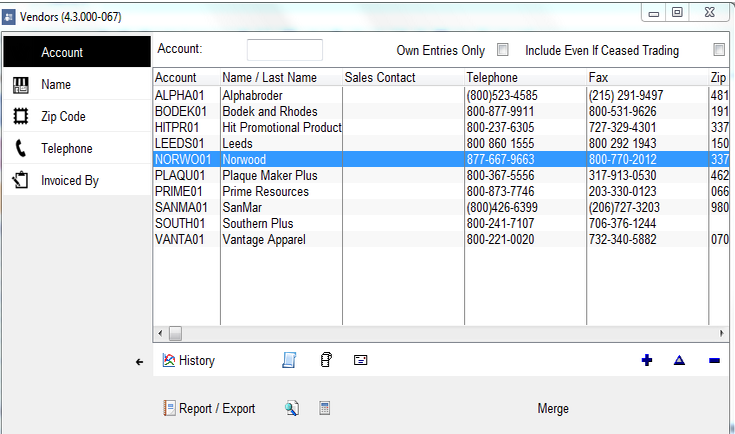This screenshot has width=735, height=434.
Task: Tick Include Even If Ceased Trading
Action: tap(719, 50)
